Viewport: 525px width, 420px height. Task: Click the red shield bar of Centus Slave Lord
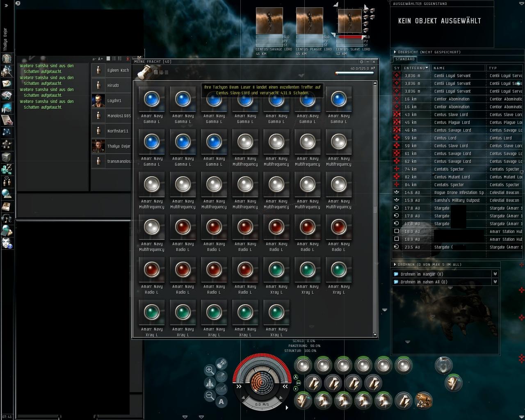point(350,37)
